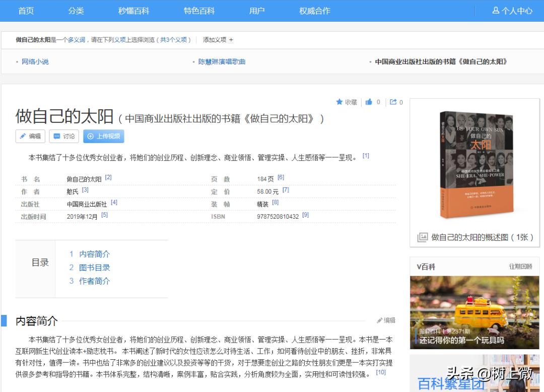Image resolution: width=544 pixels, height=392 pixels.
Task: Click the pencil 编辑 edit icon under the title
Action: coord(22,136)
